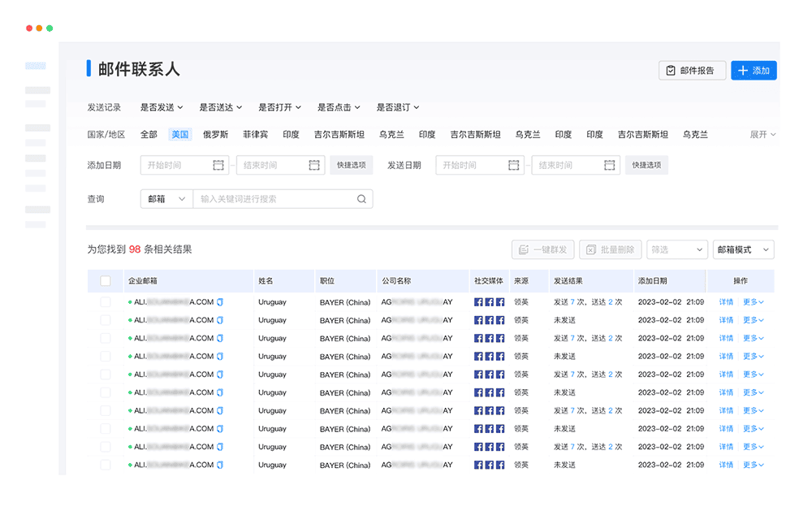Image resolution: width=812 pixels, height=511 pixels.
Task: Open the 邮箱模式 view mode dropdown
Action: 742,249
